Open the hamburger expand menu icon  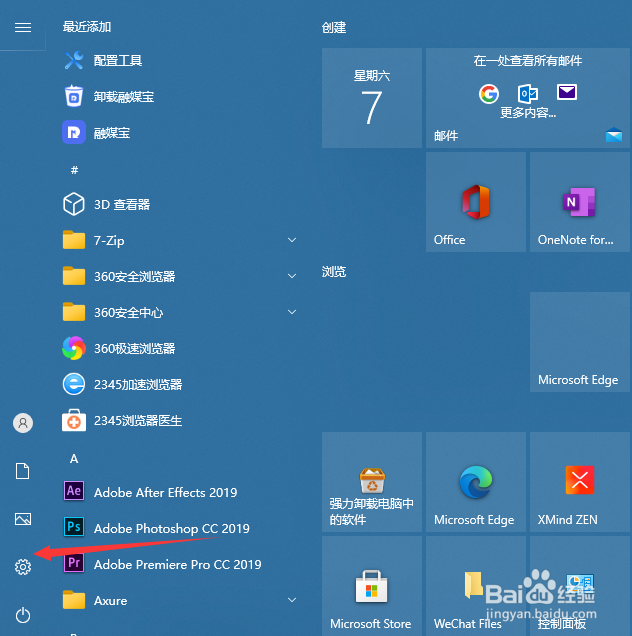pos(23,27)
